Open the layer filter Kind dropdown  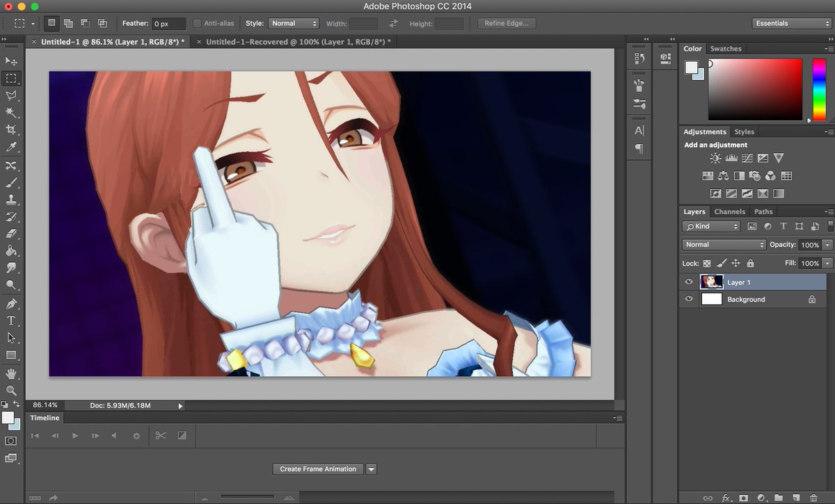[x=711, y=226]
